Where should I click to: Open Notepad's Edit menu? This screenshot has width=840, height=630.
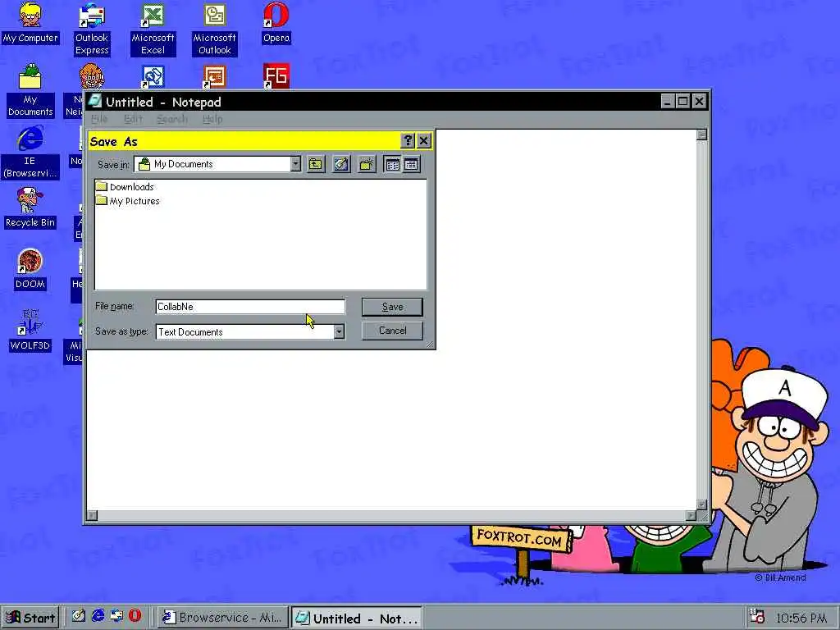[x=133, y=119]
